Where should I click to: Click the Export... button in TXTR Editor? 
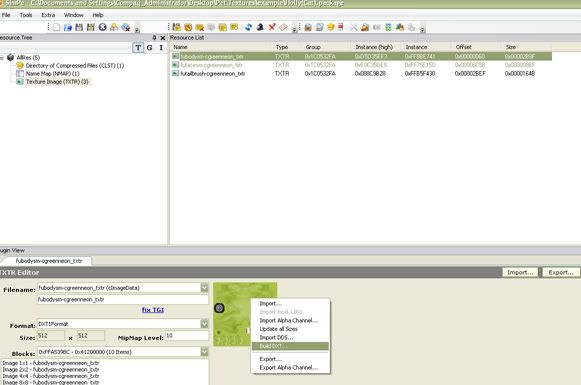[x=561, y=272]
